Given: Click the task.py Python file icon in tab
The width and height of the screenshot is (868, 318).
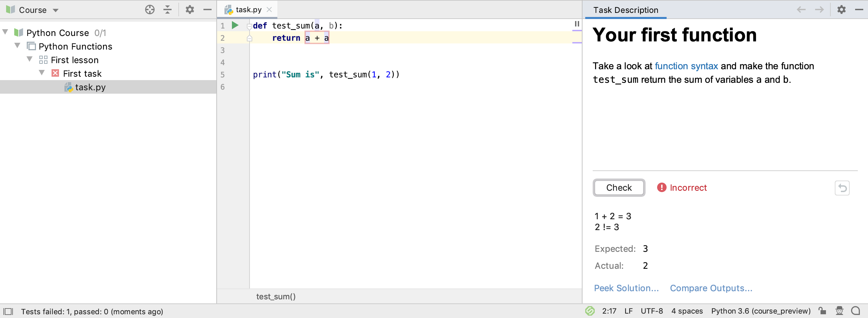Looking at the screenshot, I should 229,10.
